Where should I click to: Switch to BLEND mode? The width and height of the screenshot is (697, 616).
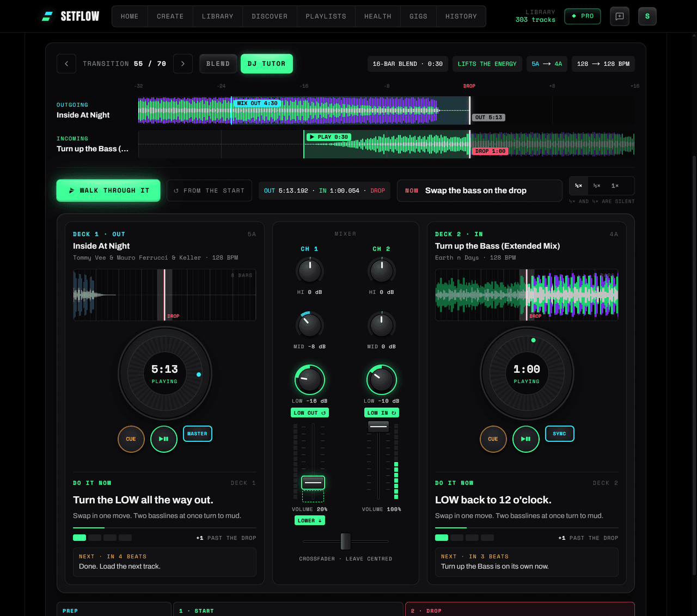click(x=218, y=64)
